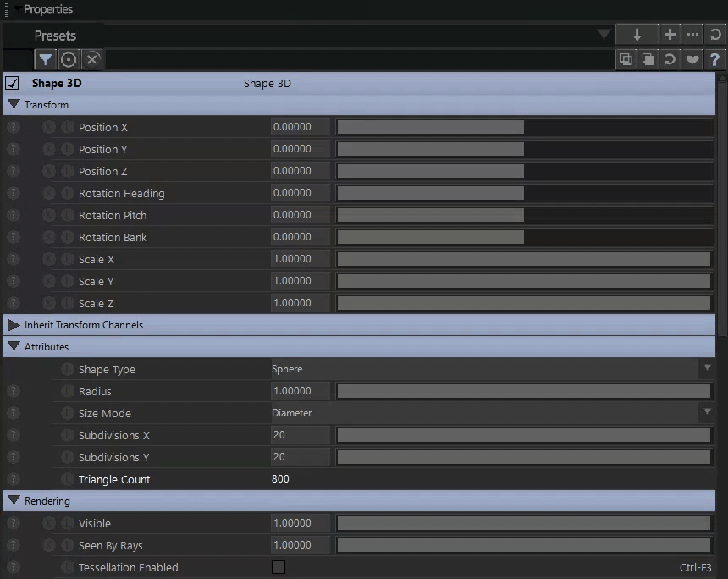Click the question mark icon for Rotation Bank
The width and height of the screenshot is (728, 579).
(x=13, y=237)
